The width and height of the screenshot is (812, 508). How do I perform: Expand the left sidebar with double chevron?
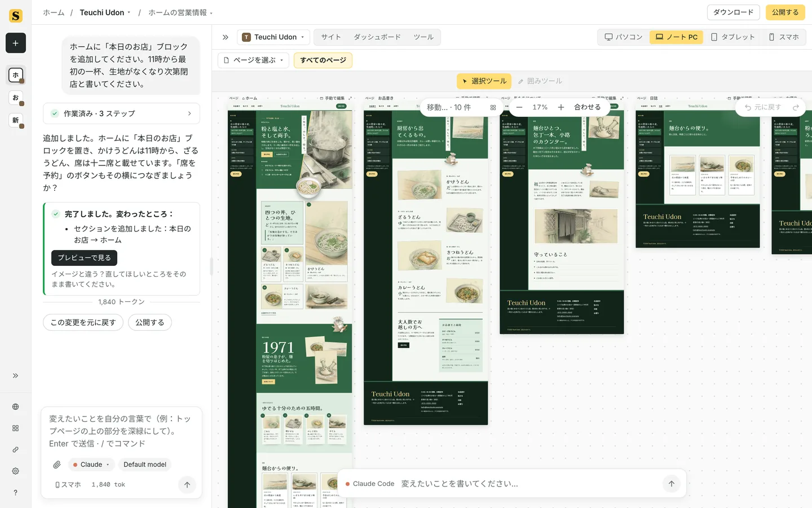[16, 375]
